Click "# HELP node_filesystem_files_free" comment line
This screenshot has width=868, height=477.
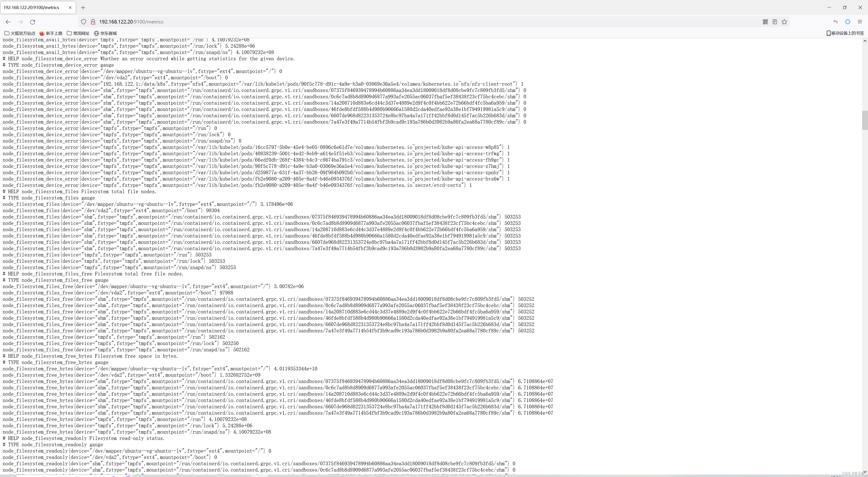[x=93, y=274]
